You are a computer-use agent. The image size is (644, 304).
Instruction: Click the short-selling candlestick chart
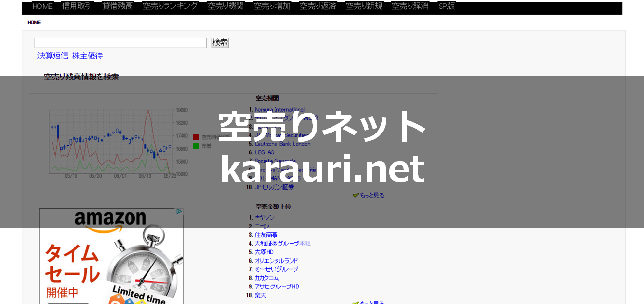112,142
